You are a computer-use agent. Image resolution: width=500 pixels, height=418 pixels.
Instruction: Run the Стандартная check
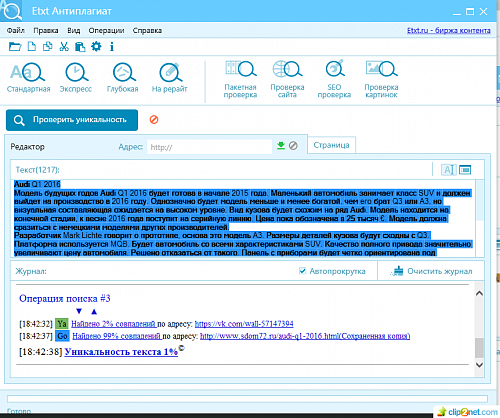pyautogui.click(x=28, y=77)
